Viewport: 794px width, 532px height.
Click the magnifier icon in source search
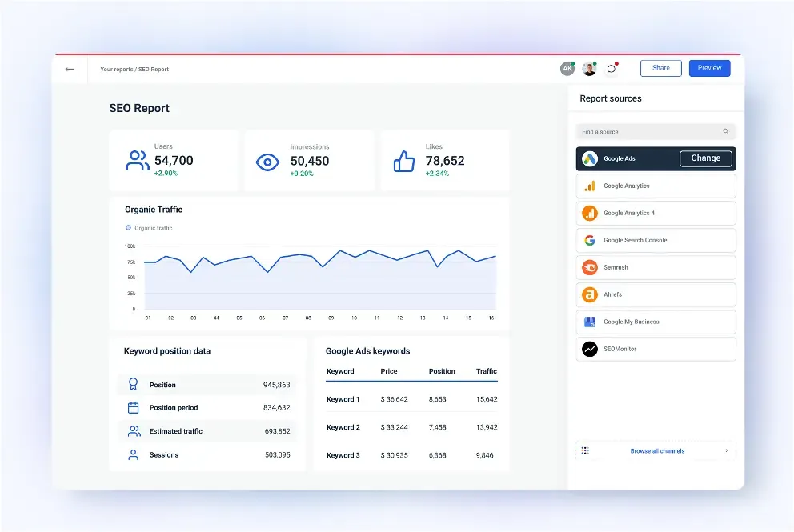pos(726,132)
